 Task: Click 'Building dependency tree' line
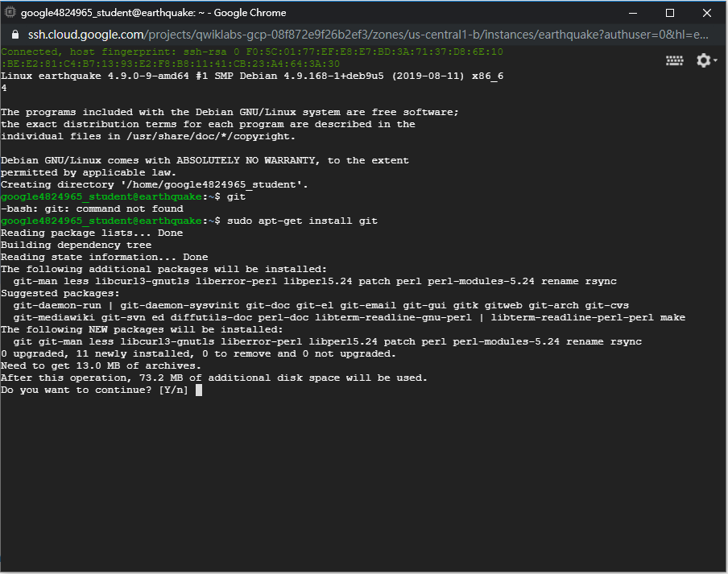[77, 245]
